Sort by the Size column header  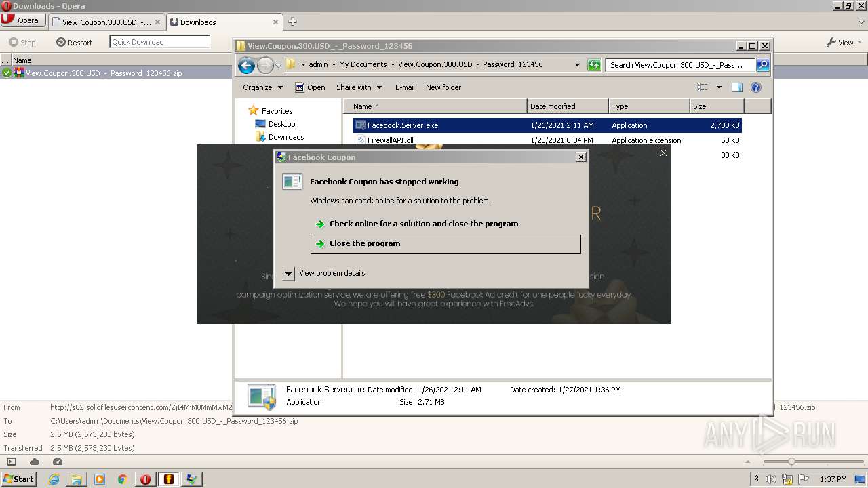click(717, 106)
